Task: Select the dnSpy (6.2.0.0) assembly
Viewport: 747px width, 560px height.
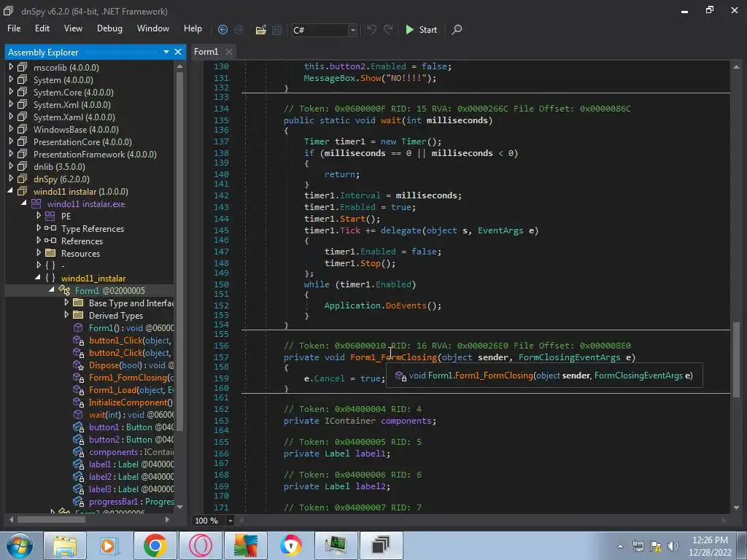Action: (61, 179)
